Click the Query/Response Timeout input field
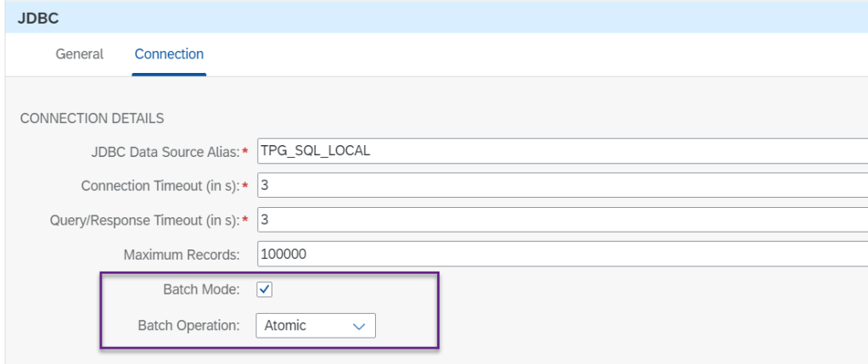Image resolution: width=868 pixels, height=364 pixels. point(560,220)
